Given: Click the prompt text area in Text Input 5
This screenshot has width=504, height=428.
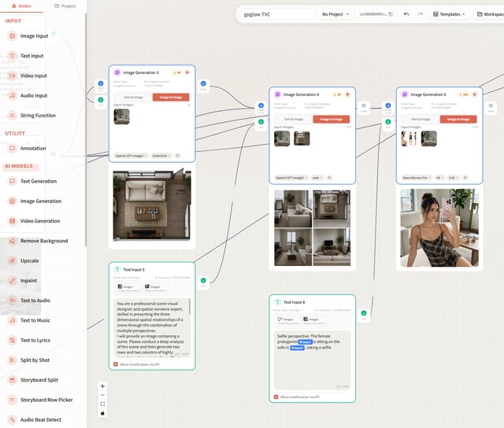Looking at the screenshot, I should click(152, 328).
